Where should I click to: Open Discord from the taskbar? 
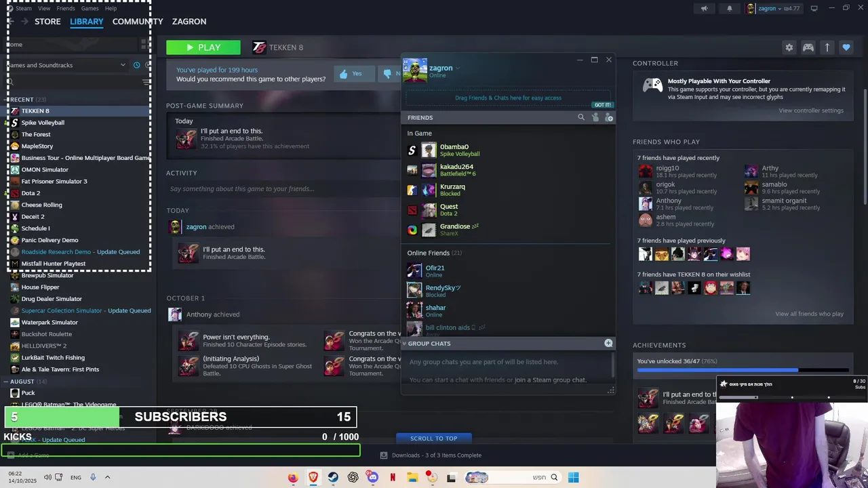coord(372,477)
